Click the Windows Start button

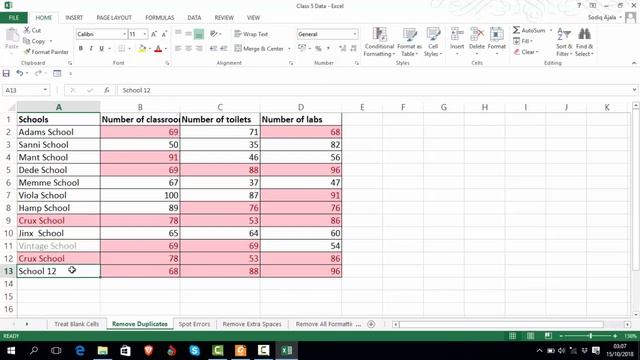[x=11, y=350]
